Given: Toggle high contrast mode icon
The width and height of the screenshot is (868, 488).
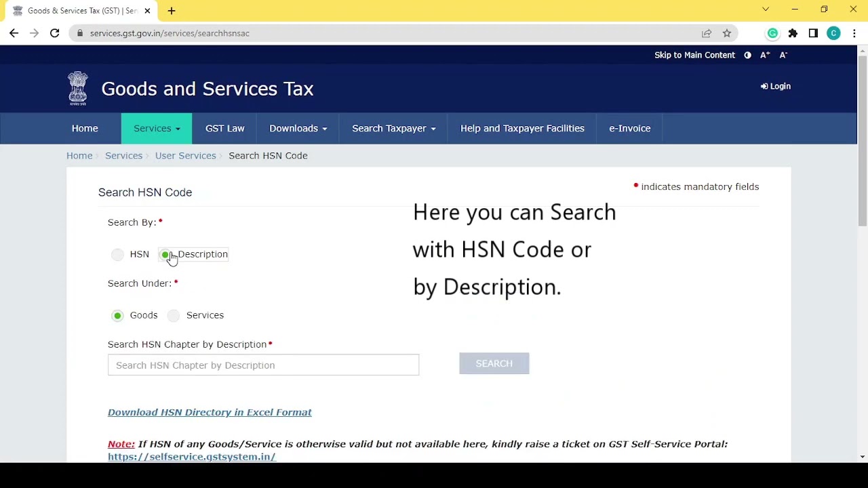Looking at the screenshot, I should 747,55.
